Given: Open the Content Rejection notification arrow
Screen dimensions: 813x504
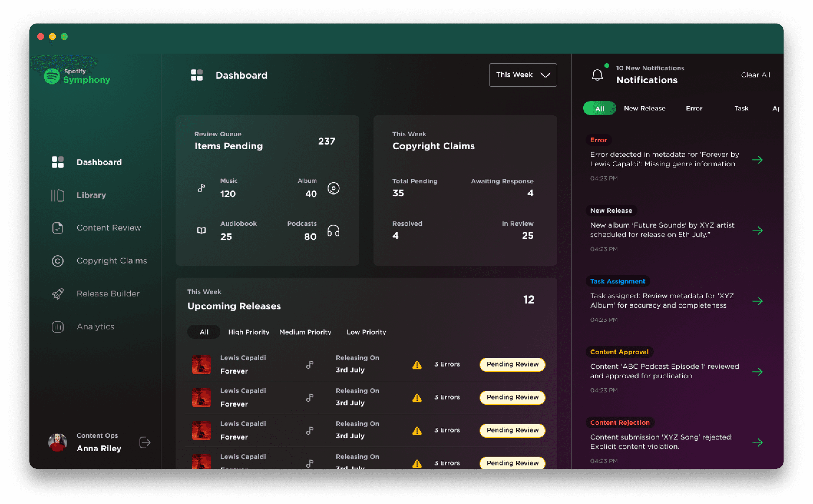Looking at the screenshot, I should [757, 442].
